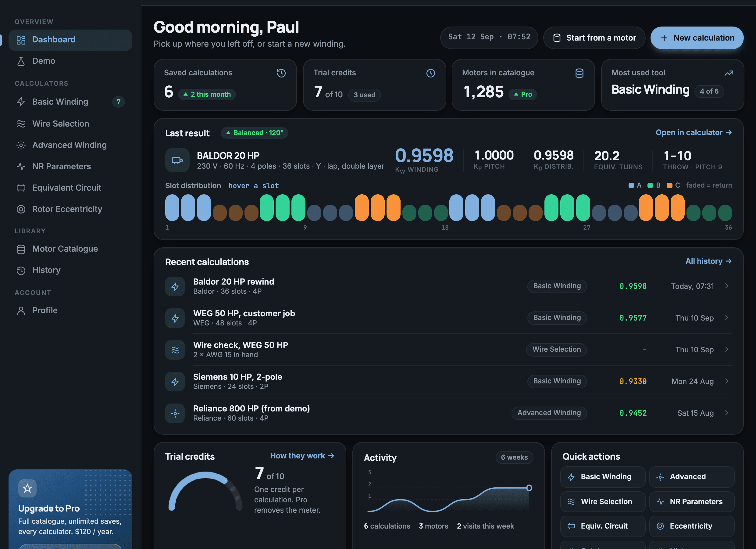Expand the Baldor 20 HP rewind row chevron
Screen dimensions: 756x549
click(x=727, y=286)
